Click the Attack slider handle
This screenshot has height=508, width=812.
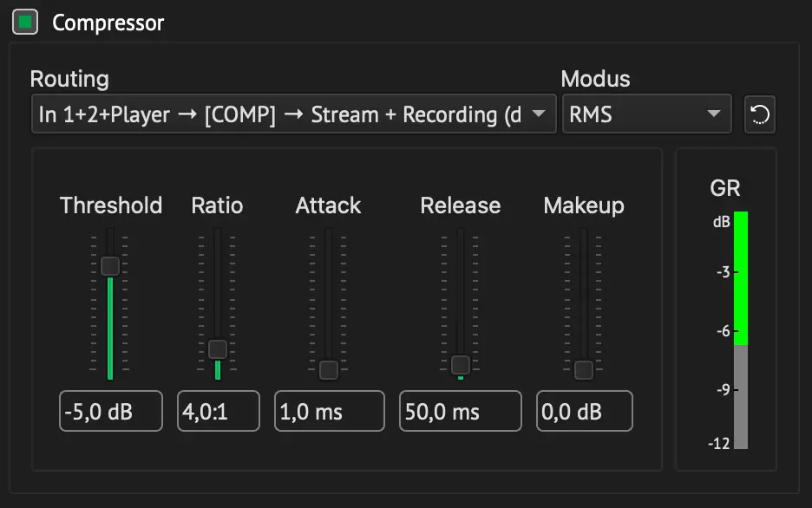click(328, 370)
